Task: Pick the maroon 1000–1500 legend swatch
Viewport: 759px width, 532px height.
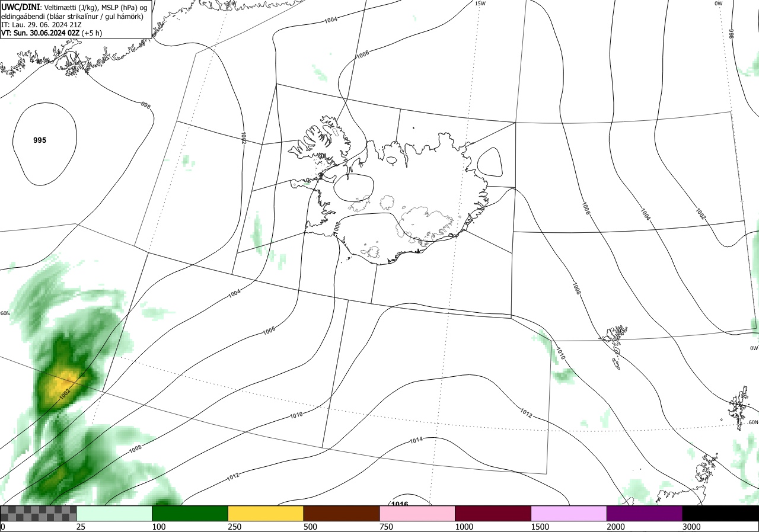Action: click(x=493, y=513)
